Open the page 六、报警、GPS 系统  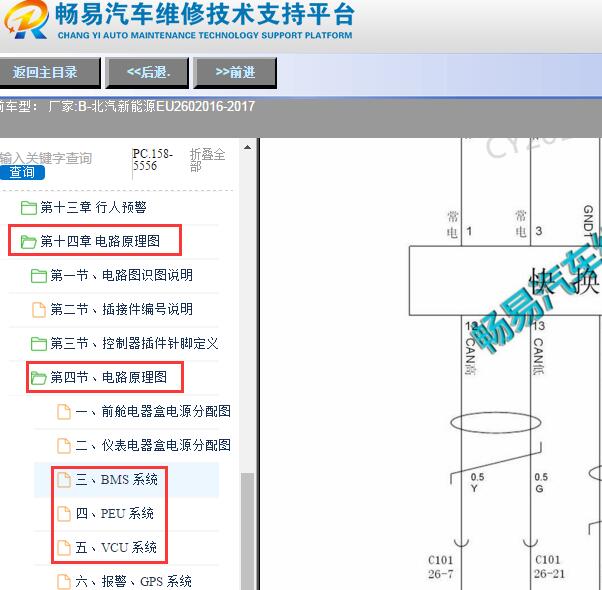pos(133,582)
